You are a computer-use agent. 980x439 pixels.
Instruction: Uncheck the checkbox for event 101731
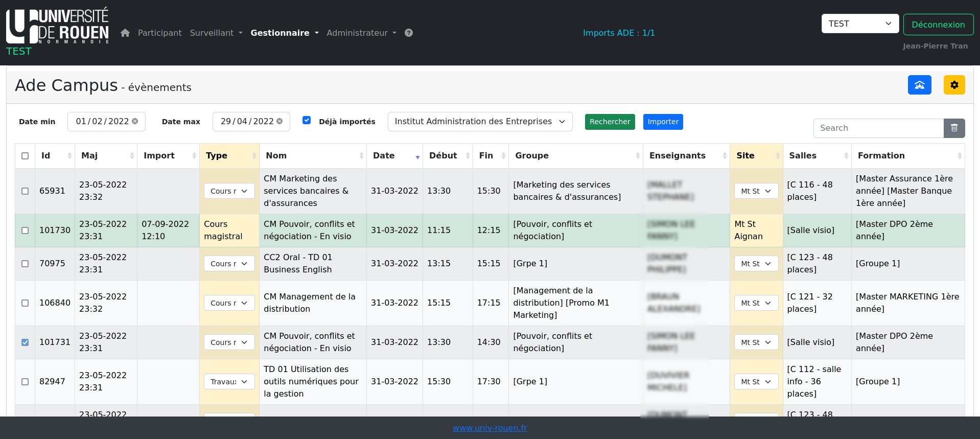(x=25, y=342)
